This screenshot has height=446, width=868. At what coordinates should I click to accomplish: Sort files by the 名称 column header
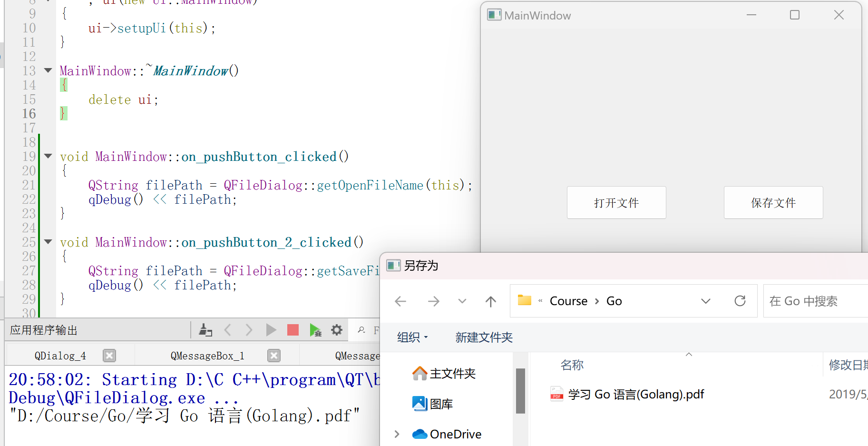[572, 365]
